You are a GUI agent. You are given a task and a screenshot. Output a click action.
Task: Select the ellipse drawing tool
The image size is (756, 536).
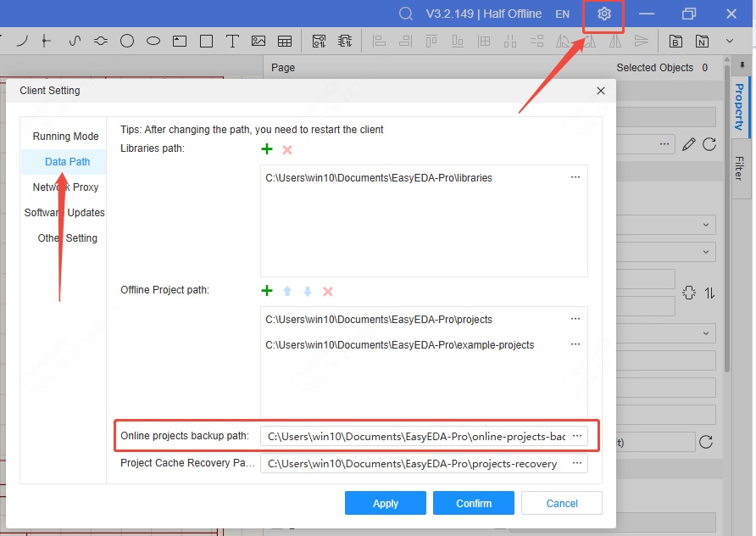[153, 41]
